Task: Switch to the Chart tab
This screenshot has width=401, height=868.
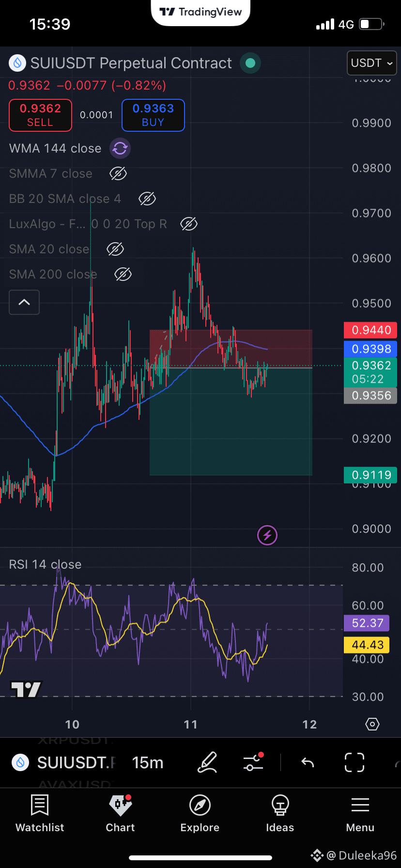Action: tap(120, 814)
